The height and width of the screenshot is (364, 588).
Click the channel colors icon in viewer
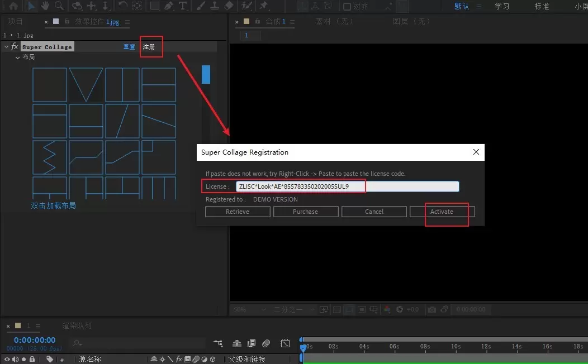(387, 309)
